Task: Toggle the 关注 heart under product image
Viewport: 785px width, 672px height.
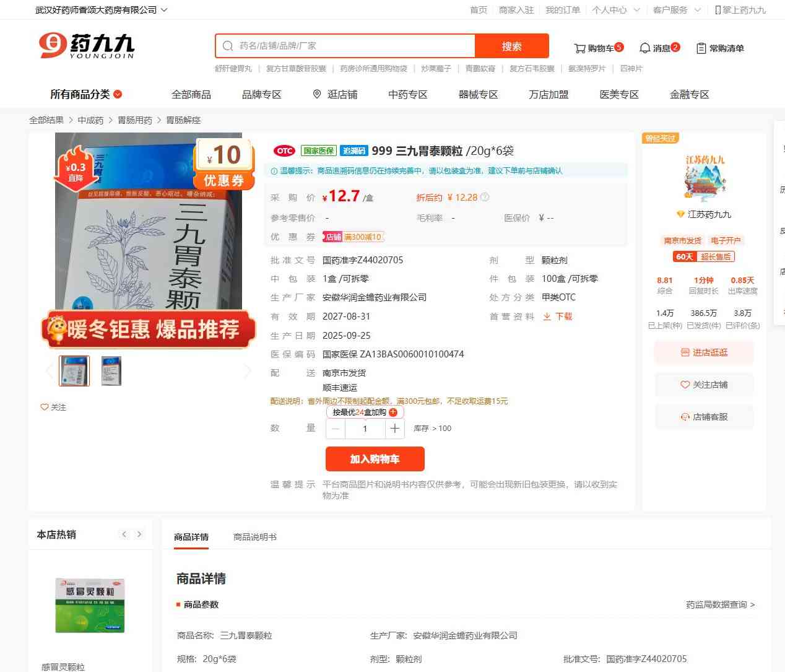Action: pos(45,407)
